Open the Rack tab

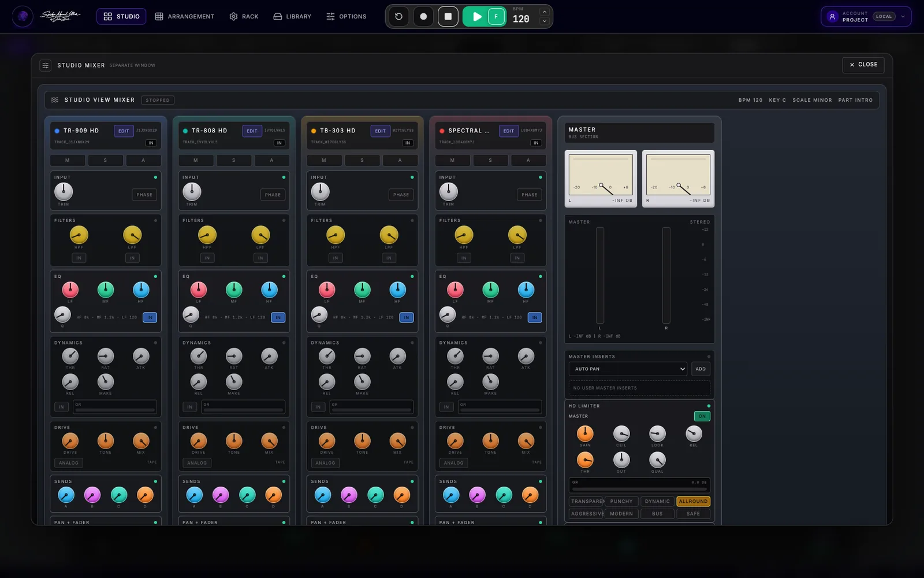244,17
